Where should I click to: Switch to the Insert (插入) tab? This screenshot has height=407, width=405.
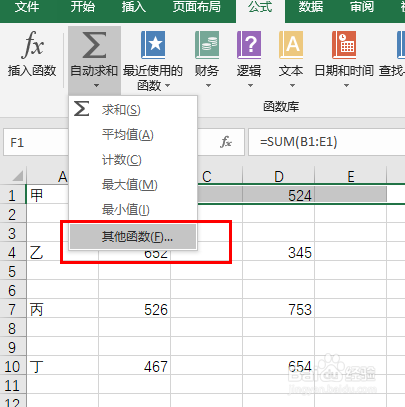[134, 7]
